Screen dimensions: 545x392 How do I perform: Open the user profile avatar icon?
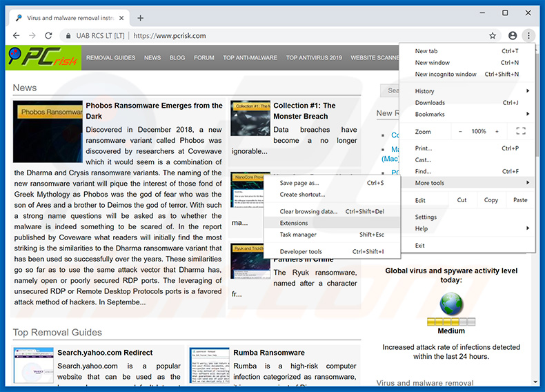512,35
